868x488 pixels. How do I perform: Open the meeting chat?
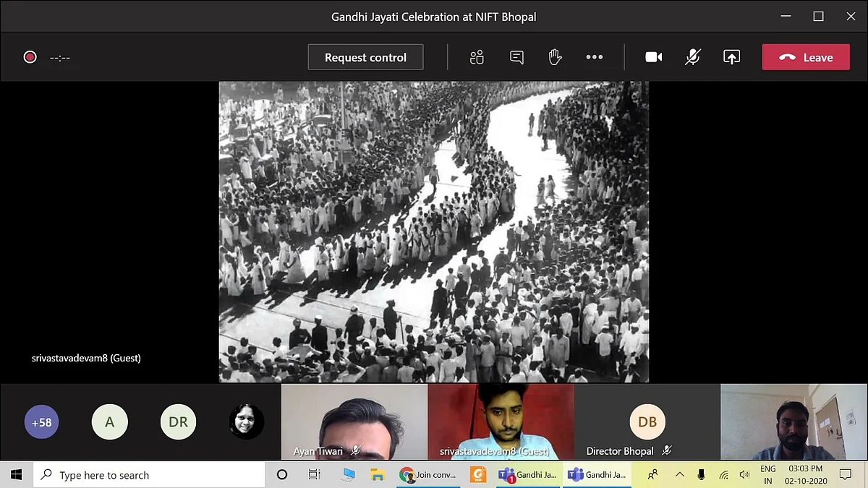(516, 57)
